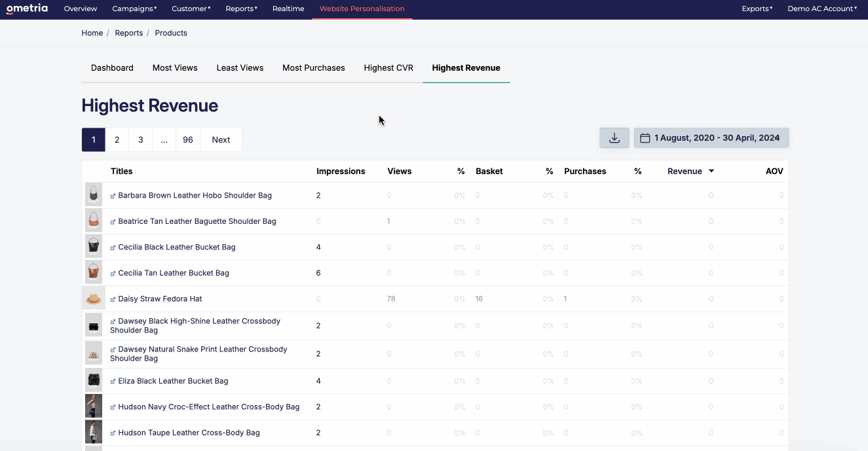
Task: Open the Ometria logo home link
Action: (27, 9)
